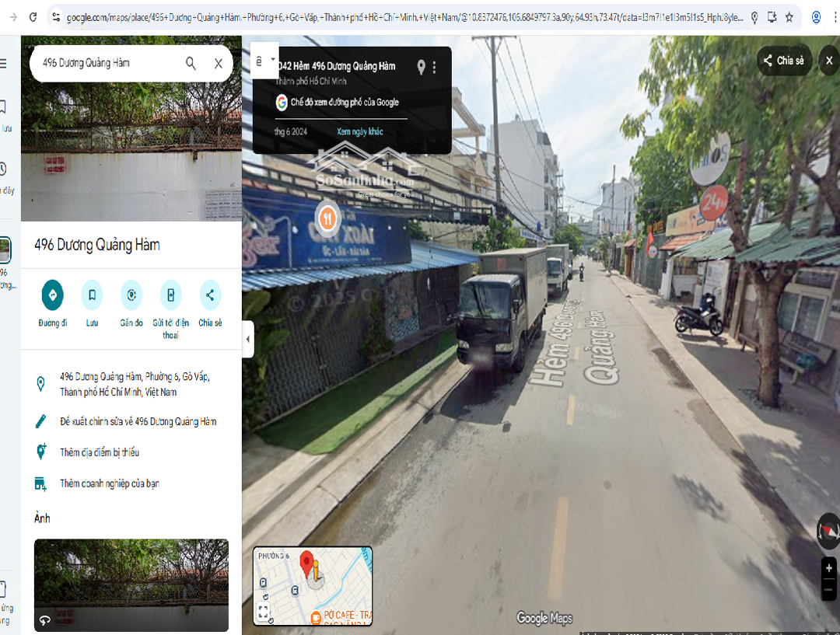The image size is (840, 635).
Task: Zoom in with the plus button
Action: click(x=829, y=567)
